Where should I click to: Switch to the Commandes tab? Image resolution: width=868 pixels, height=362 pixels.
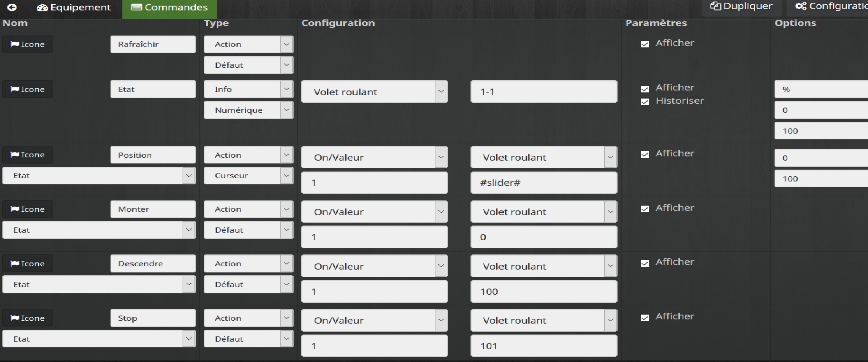point(169,8)
